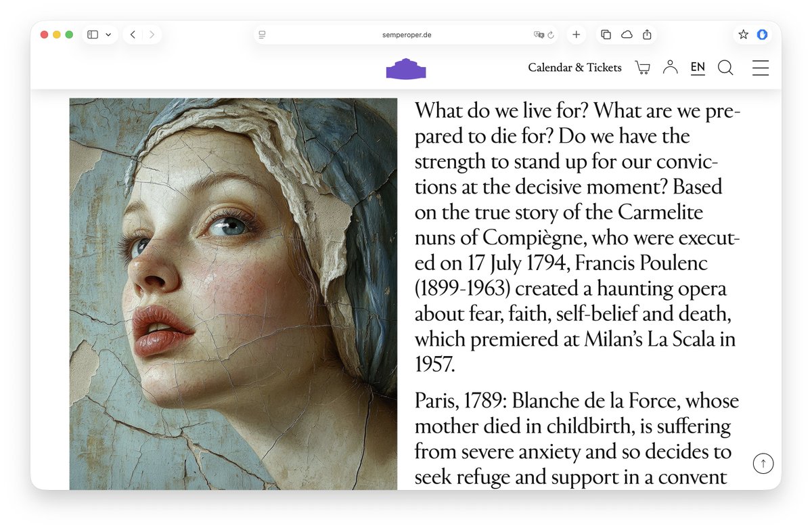The width and height of the screenshot is (812, 530).
Task: Open the blue browser extension icon
Action: [762, 35]
